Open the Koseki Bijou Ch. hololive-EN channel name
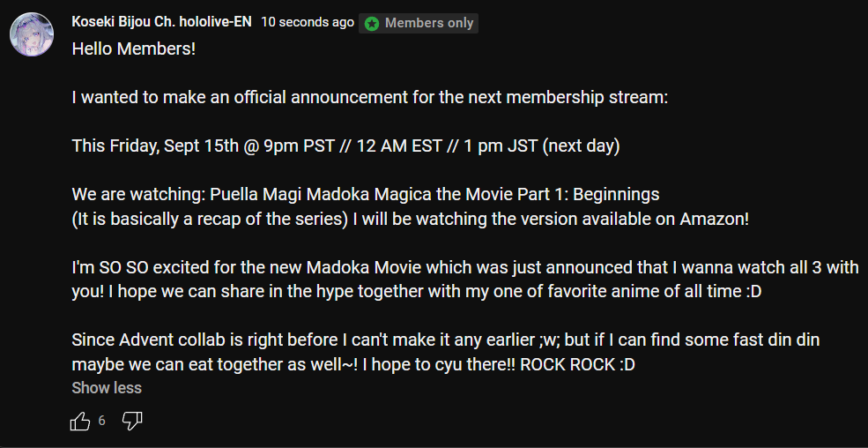 [161, 22]
